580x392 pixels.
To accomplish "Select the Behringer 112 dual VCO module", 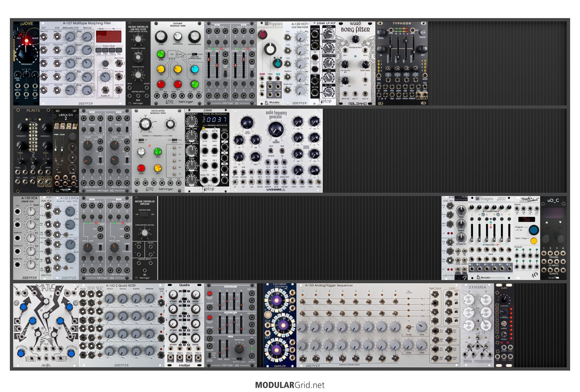I will coord(105,151).
